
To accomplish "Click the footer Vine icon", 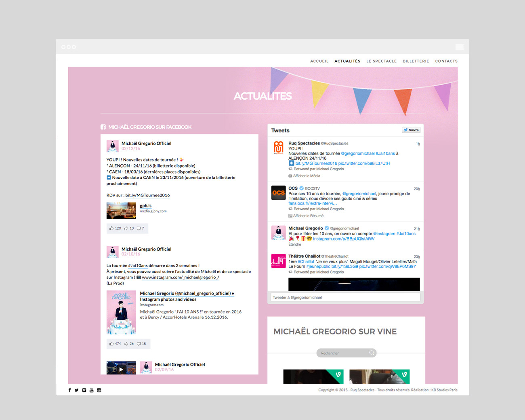I will pos(84,390).
